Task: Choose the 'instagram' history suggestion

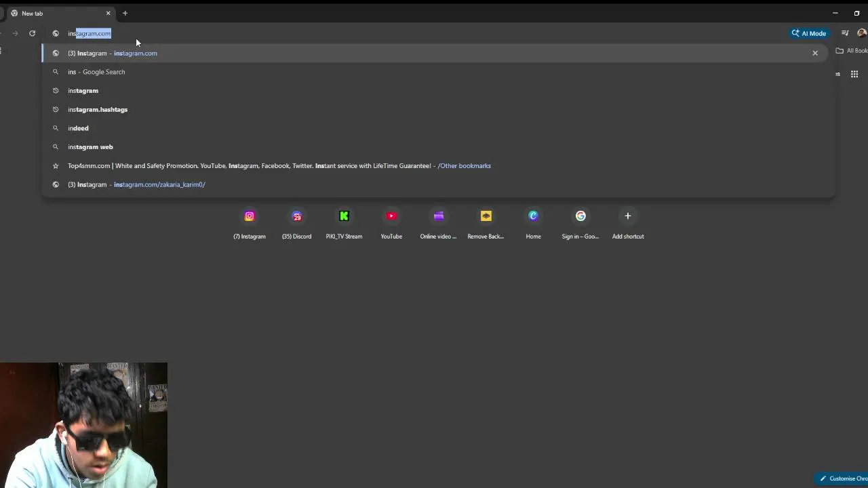Action: click(436, 91)
